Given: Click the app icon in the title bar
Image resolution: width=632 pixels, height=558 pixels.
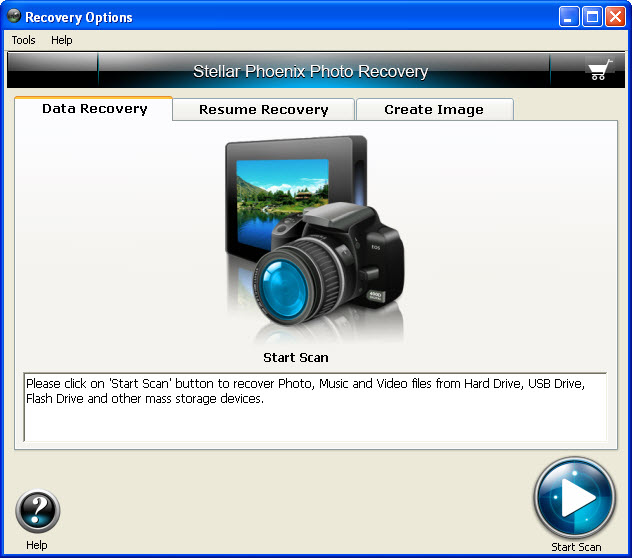Looking at the screenshot, I should pyautogui.click(x=14, y=16).
